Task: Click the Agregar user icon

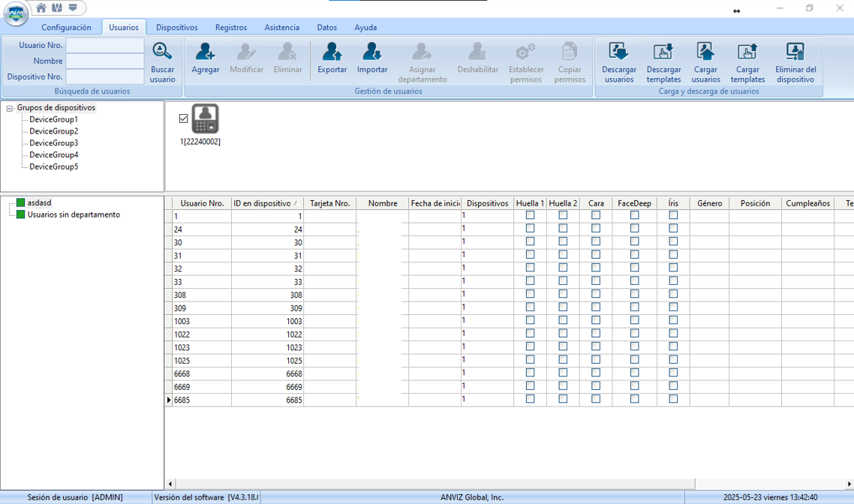Action: click(206, 52)
